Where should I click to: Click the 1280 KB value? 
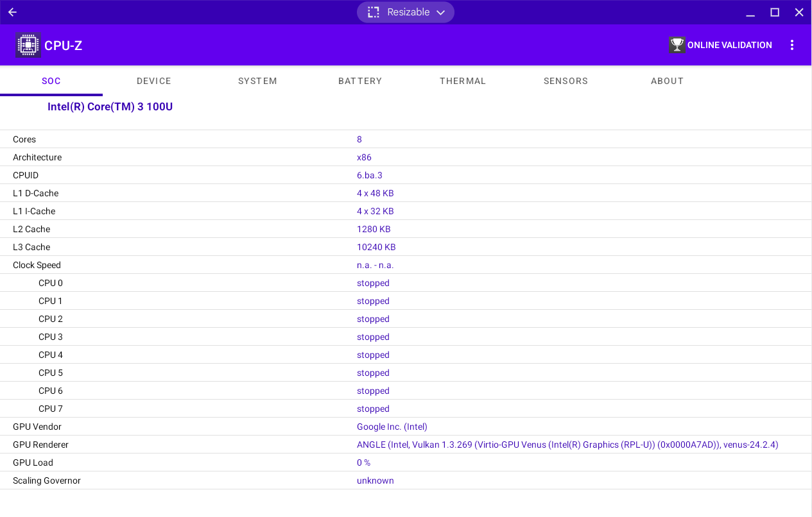click(x=374, y=229)
